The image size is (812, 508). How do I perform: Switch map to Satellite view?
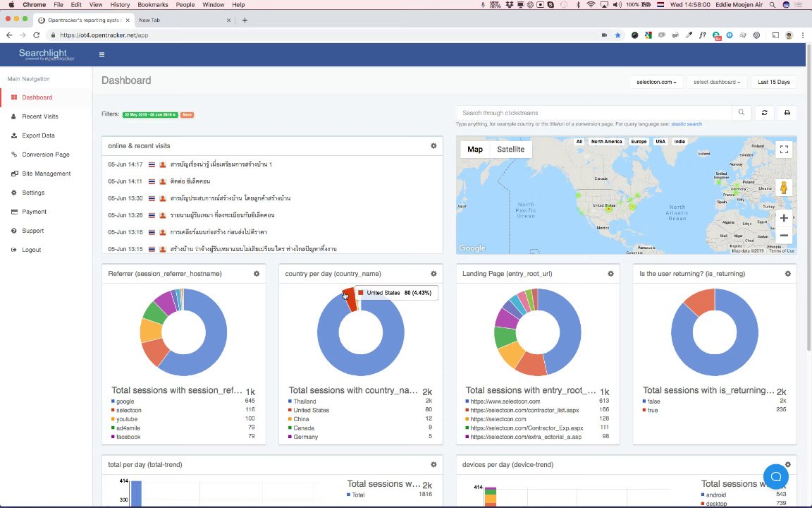point(510,150)
